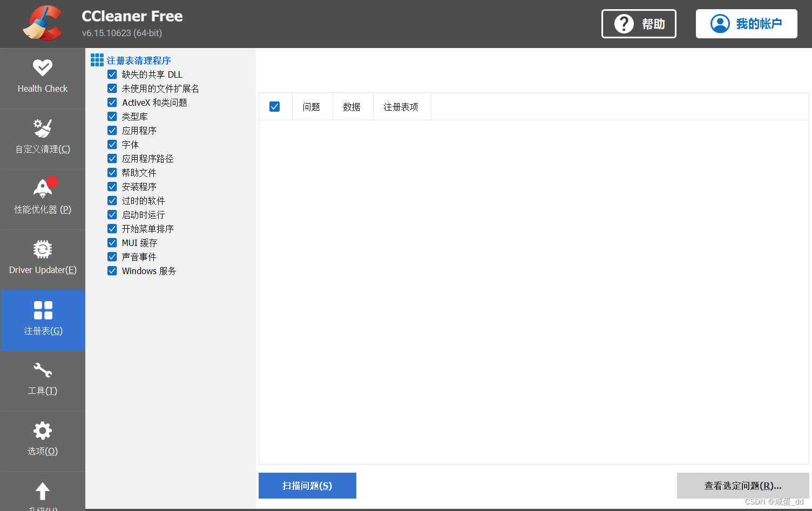Uncheck 应用程序路径 checkbox
812x511 pixels.
tap(112, 159)
